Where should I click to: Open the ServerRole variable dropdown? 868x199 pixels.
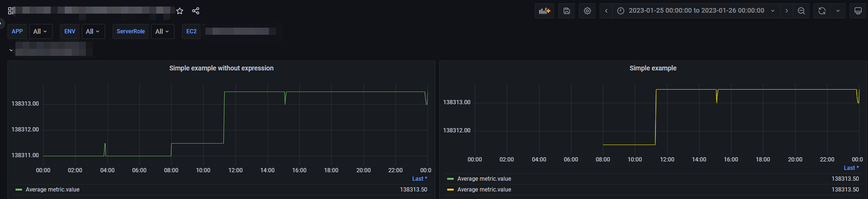tap(162, 31)
